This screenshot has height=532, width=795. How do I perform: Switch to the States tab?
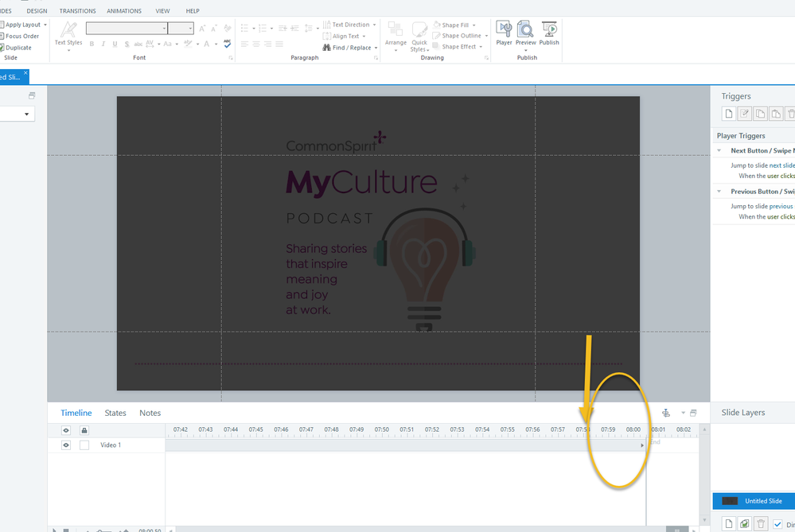tap(115, 413)
